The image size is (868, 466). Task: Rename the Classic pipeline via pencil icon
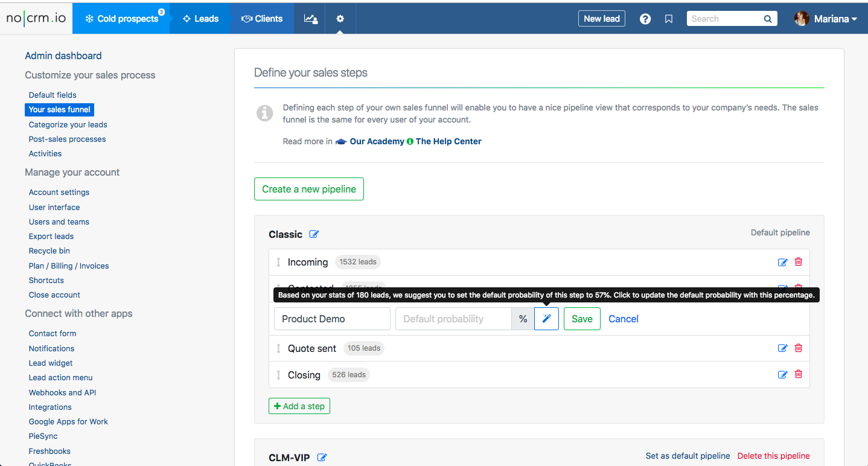[314, 234]
